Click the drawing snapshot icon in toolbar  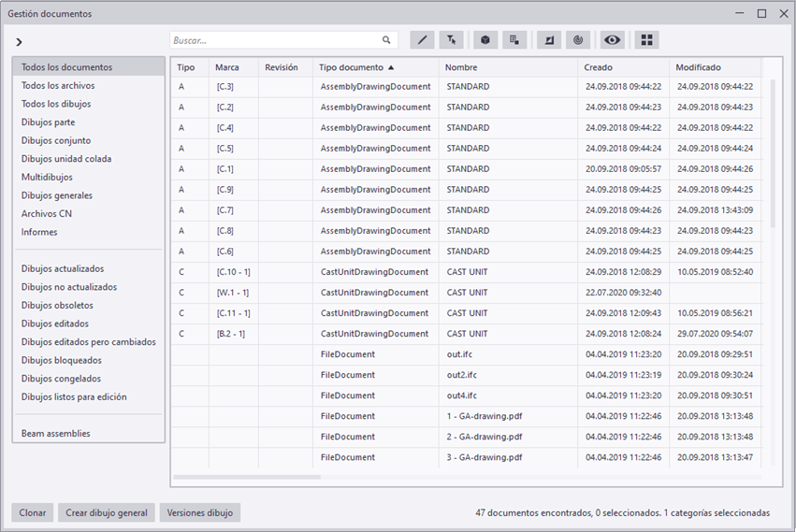pos(549,40)
